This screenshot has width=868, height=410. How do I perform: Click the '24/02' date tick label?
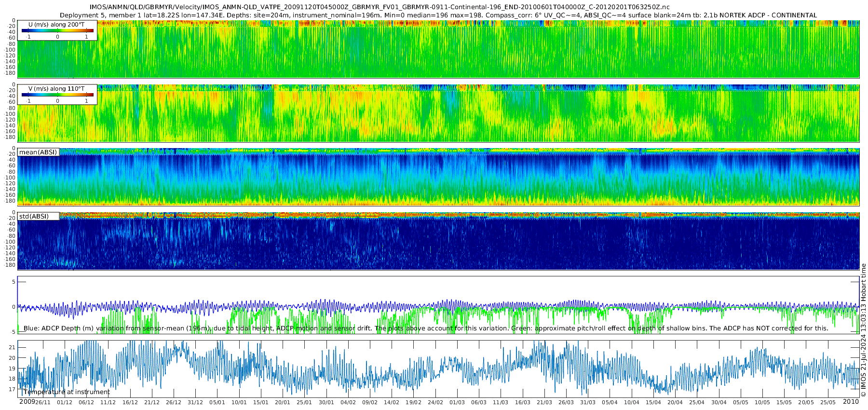(x=435, y=402)
